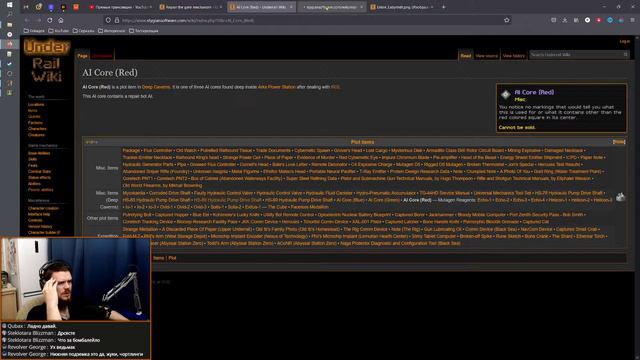Open Locations in the wiki sidebar

[x=36, y=104]
